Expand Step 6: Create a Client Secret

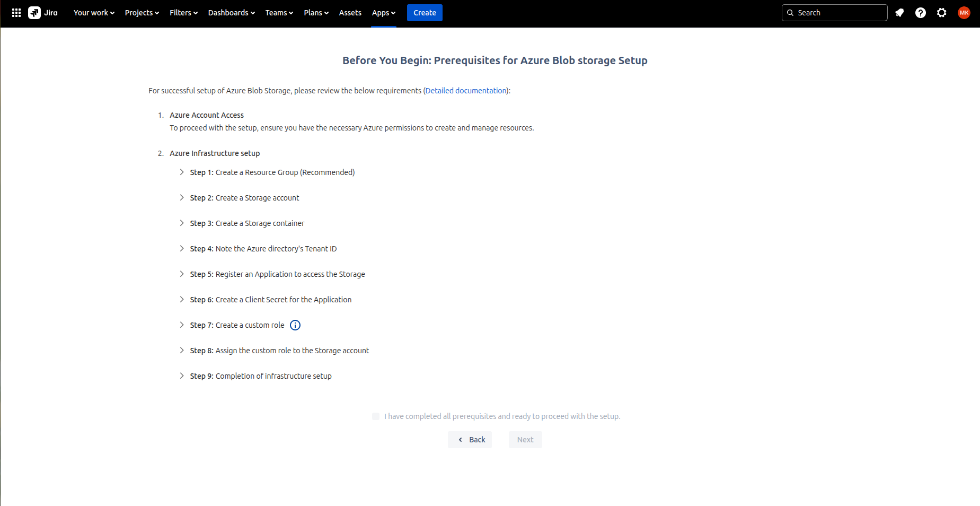pyautogui.click(x=182, y=300)
